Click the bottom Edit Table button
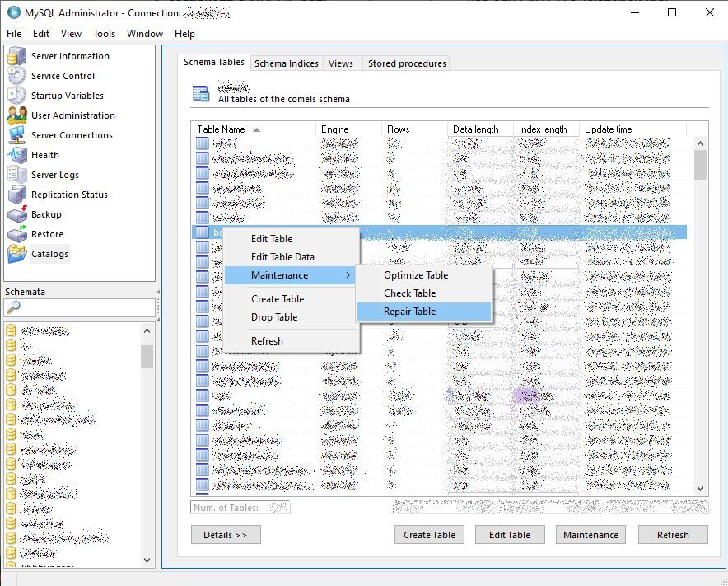The height and width of the screenshot is (586, 728). tap(510, 535)
